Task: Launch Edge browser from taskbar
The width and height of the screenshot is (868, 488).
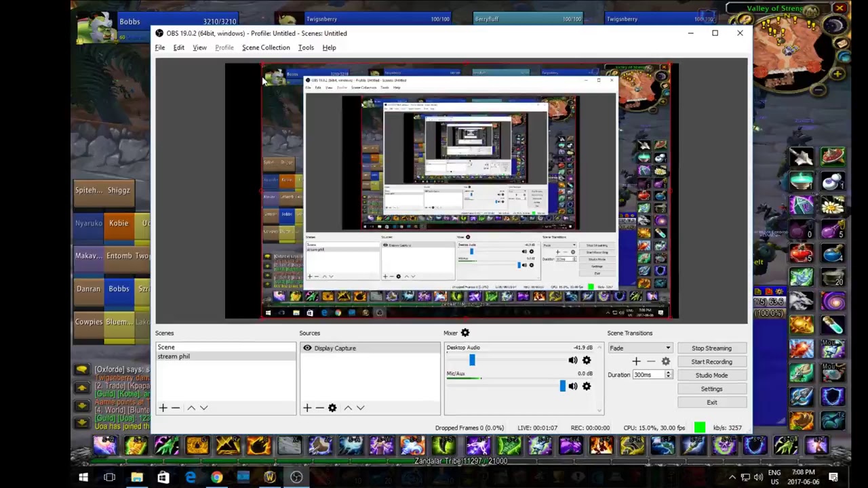Action: pos(190,478)
